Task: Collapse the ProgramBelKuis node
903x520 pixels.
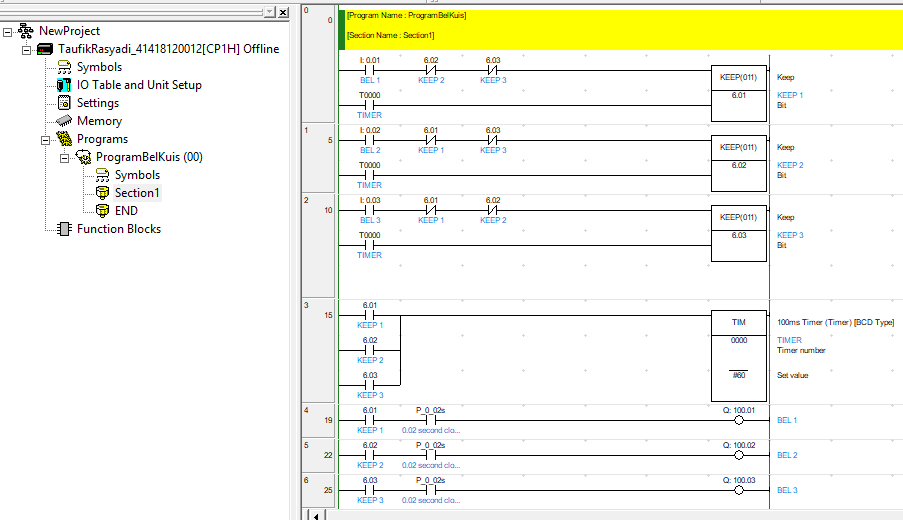Action: click(x=64, y=158)
